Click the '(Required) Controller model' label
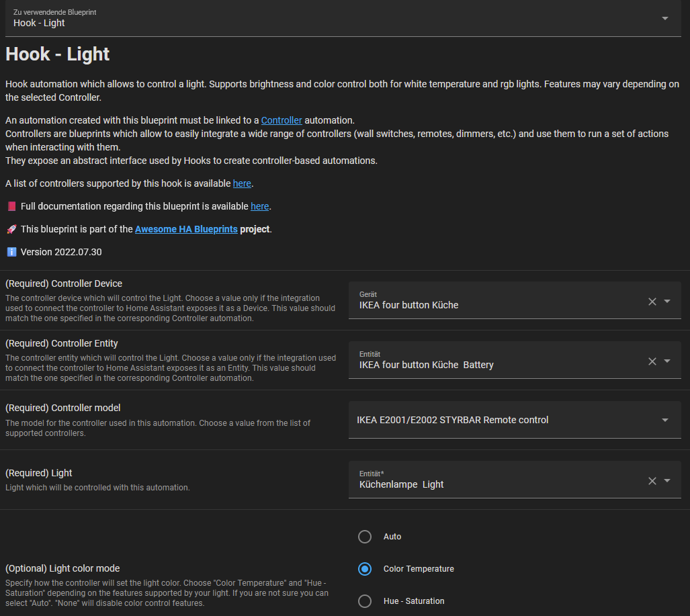Screen dimensions: 690x616 tap(63, 408)
